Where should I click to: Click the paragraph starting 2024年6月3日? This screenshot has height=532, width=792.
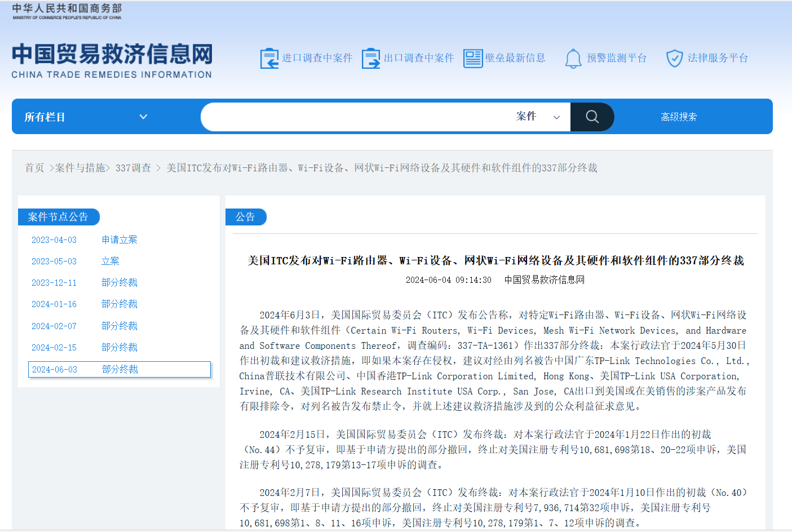[494, 361]
